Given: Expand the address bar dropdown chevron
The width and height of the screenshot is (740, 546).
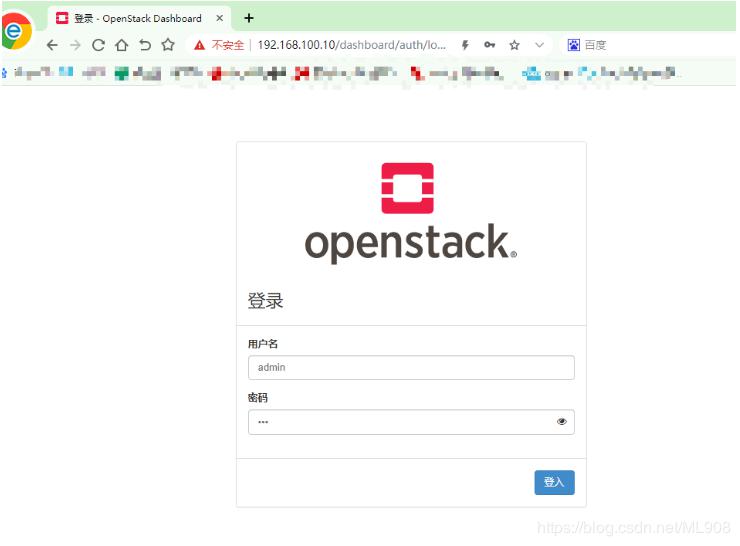Looking at the screenshot, I should pos(539,45).
